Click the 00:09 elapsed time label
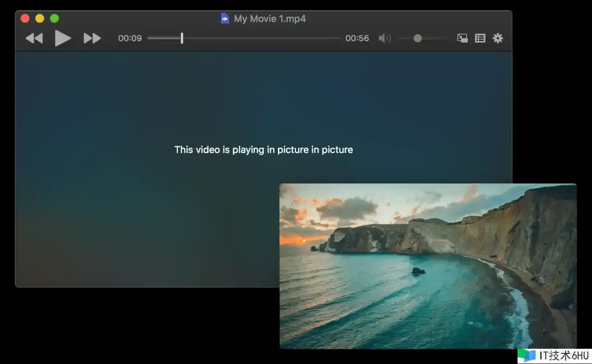 129,38
